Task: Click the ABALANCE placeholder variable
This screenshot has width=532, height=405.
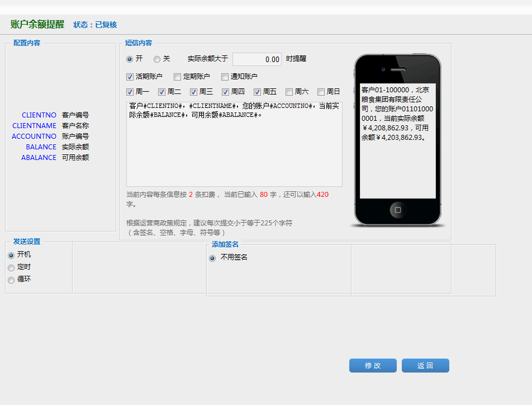Action: tap(39, 158)
